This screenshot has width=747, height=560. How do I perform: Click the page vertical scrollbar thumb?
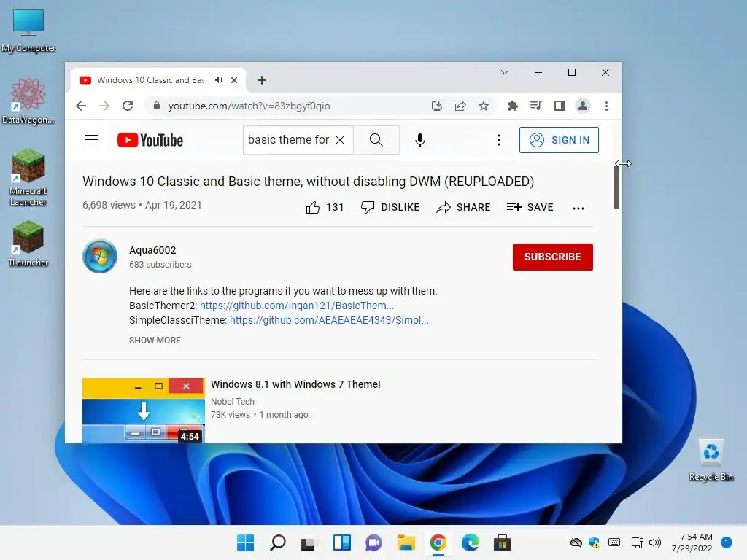pyautogui.click(x=616, y=186)
